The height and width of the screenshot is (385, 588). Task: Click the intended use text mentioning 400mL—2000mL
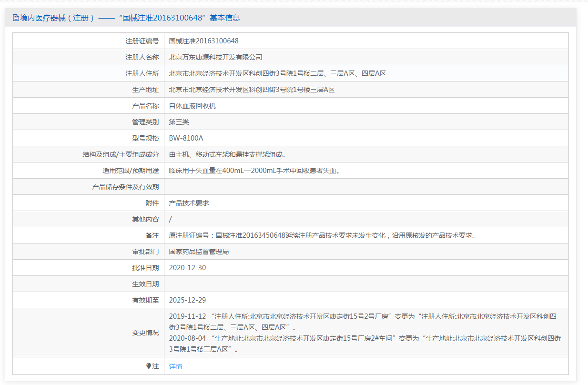click(x=255, y=171)
